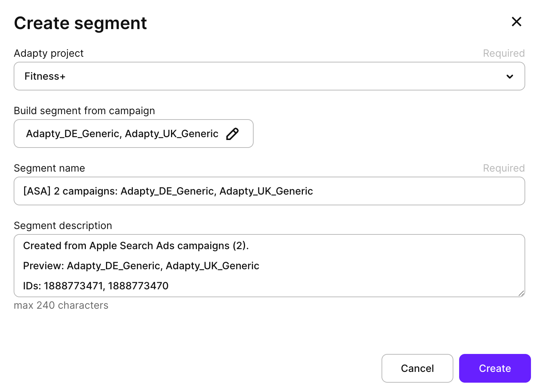
Task: Place cursor on the Preview line in description
Action: tap(141, 266)
